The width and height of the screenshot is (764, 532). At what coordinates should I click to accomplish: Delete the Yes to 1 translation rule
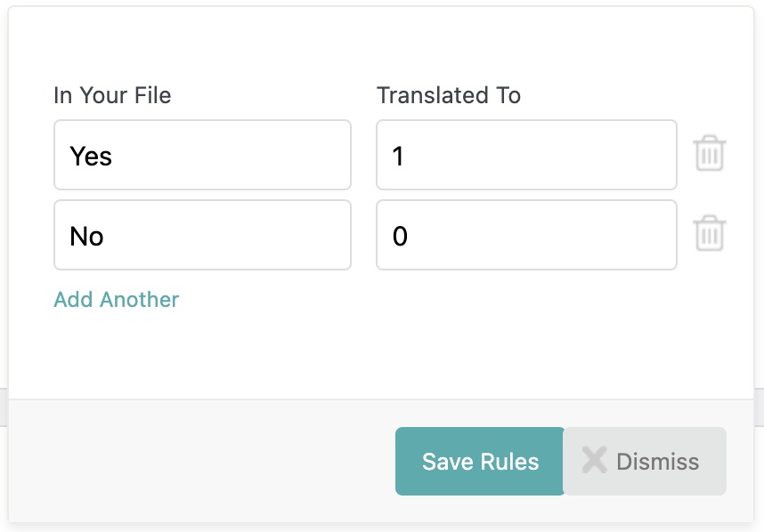pyautogui.click(x=710, y=153)
